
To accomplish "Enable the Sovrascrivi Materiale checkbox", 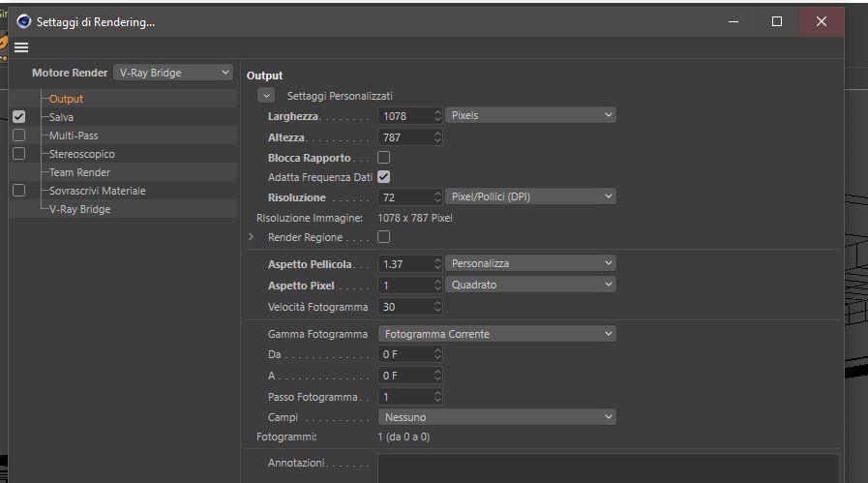I will (18, 191).
